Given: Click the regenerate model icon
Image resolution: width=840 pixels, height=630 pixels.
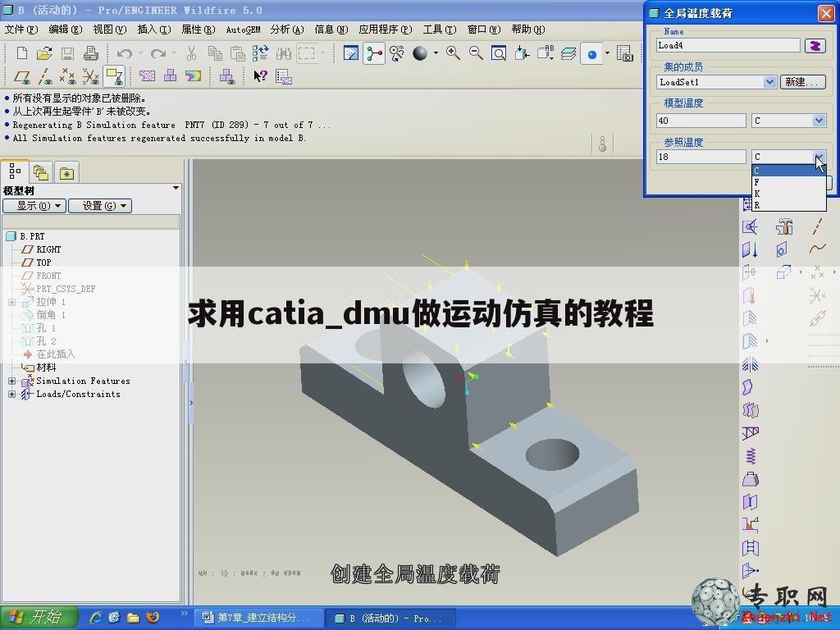Looking at the screenshot, I should click(x=260, y=53).
